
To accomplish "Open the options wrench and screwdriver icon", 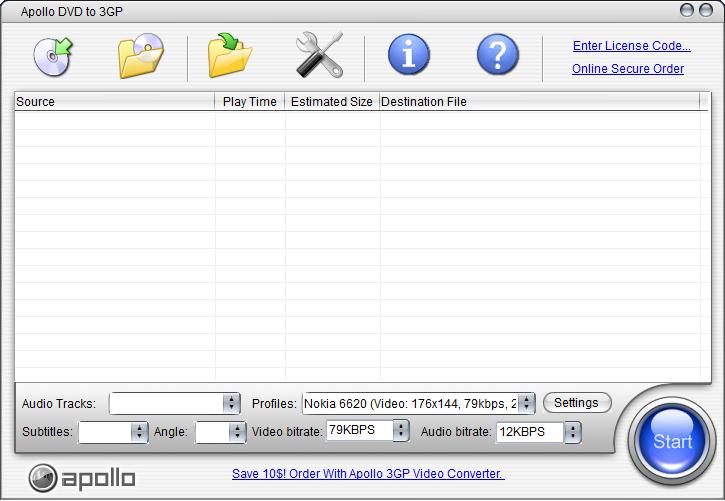I will coord(319,55).
